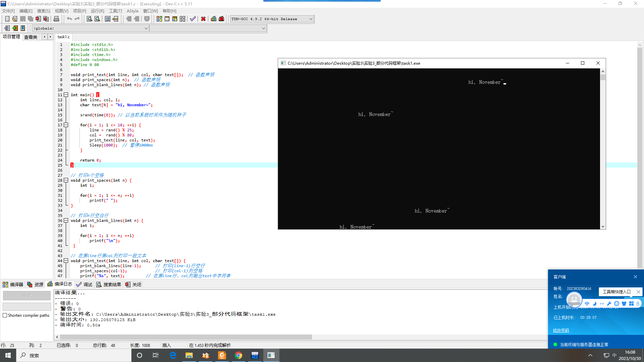The image size is (644, 362).
Task: Click the profile analysis bar chart icon
Action: pos(214,19)
